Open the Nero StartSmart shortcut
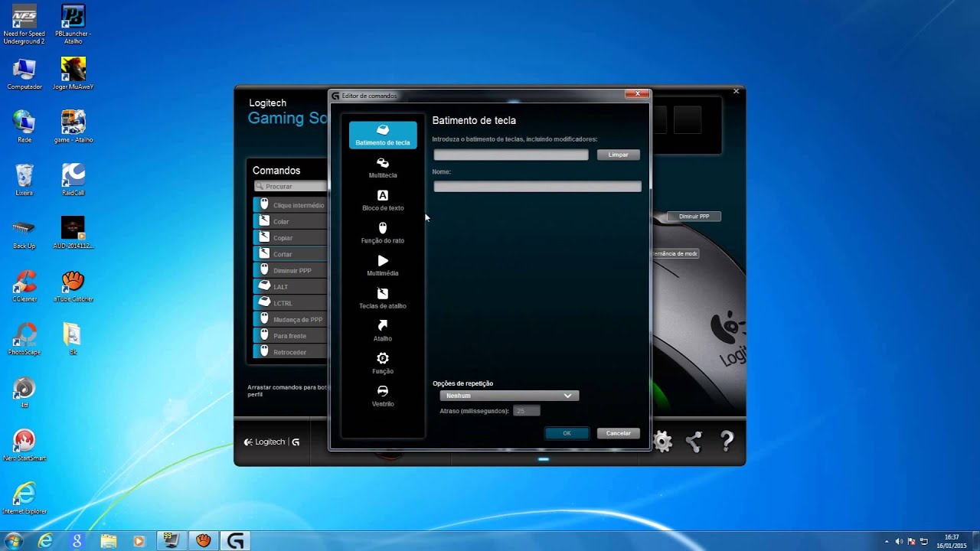The width and height of the screenshot is (980, 551). click(24, 445)
